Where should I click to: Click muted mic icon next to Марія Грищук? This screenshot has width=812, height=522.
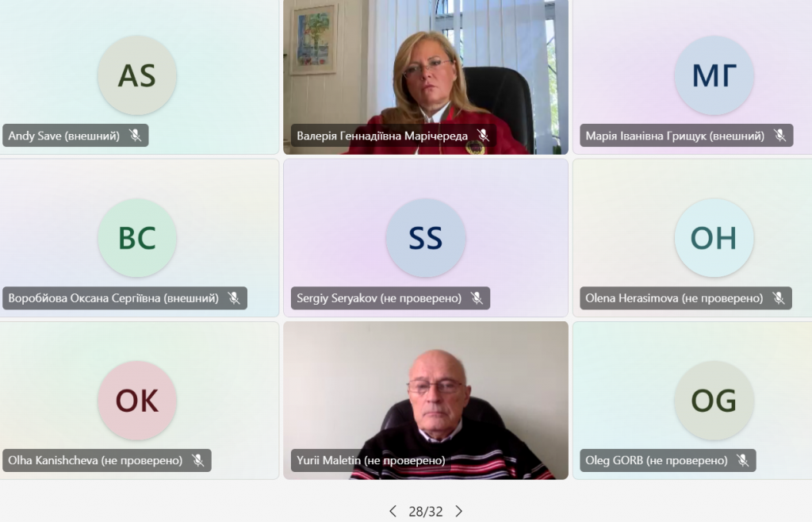[x=780, y=136]
